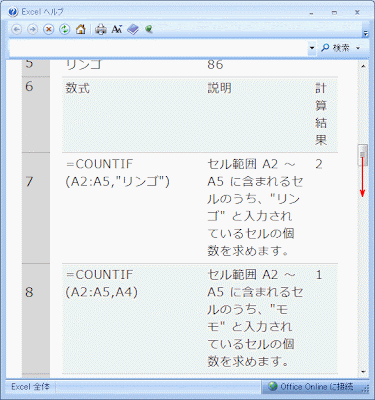Screen dimensions: 375x400
Task: Close the Excel Help window
Action: (x=357, y=13)
